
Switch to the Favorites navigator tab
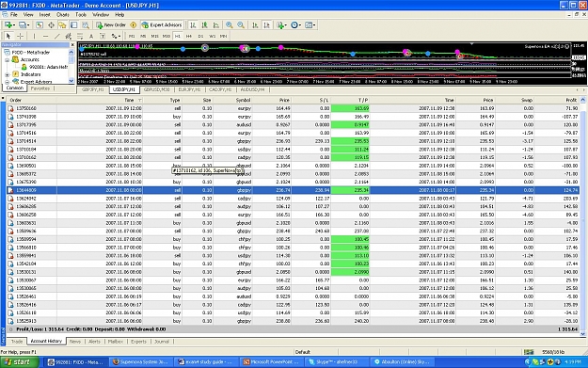coord(40,88)
